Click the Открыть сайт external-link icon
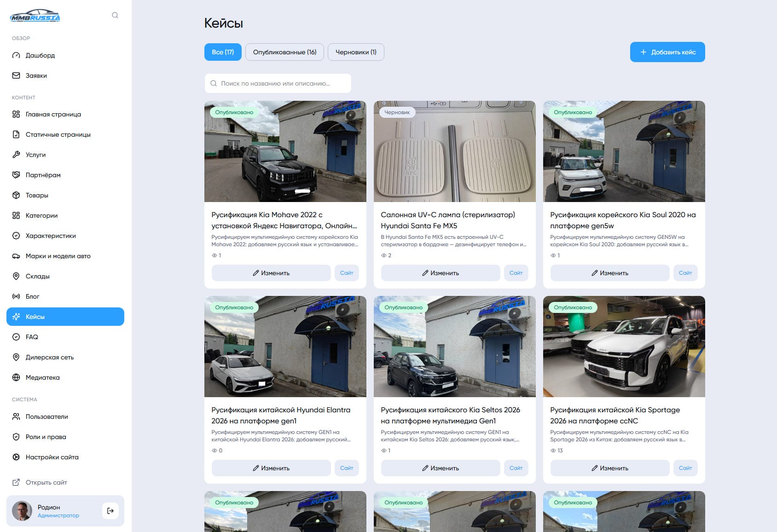The image size is (777, 532). click(16, 482)
